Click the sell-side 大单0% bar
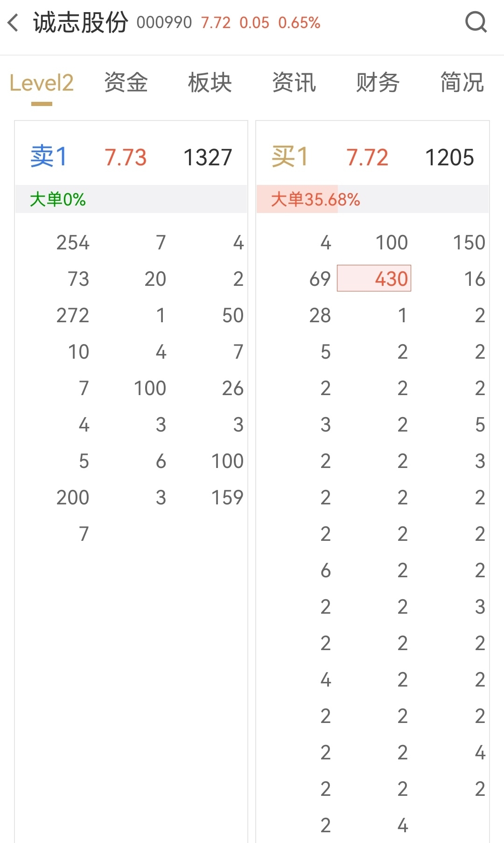Viewport: 504px width, 843px height. pos(131,199)
